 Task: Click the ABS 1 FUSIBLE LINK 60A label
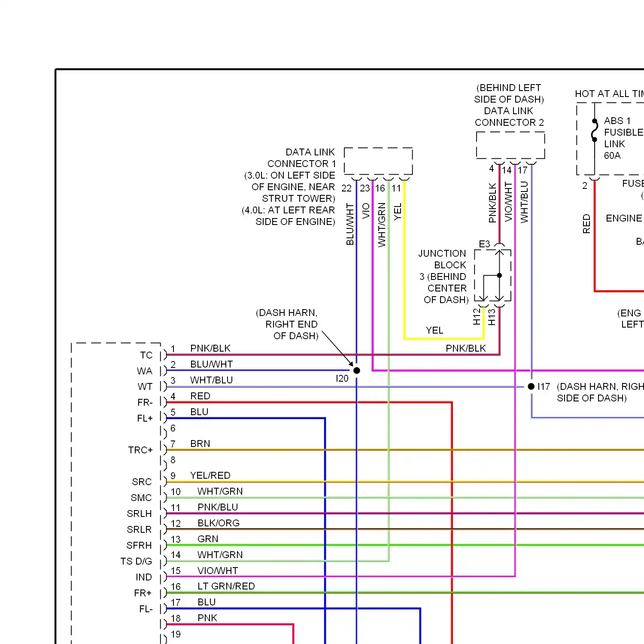623,138
